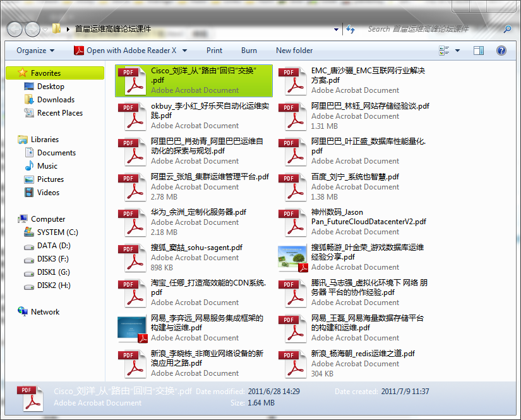This screenshot has height=420, width=521.
Task: Click the Back navigation arrow
Action: pos(15,29)
